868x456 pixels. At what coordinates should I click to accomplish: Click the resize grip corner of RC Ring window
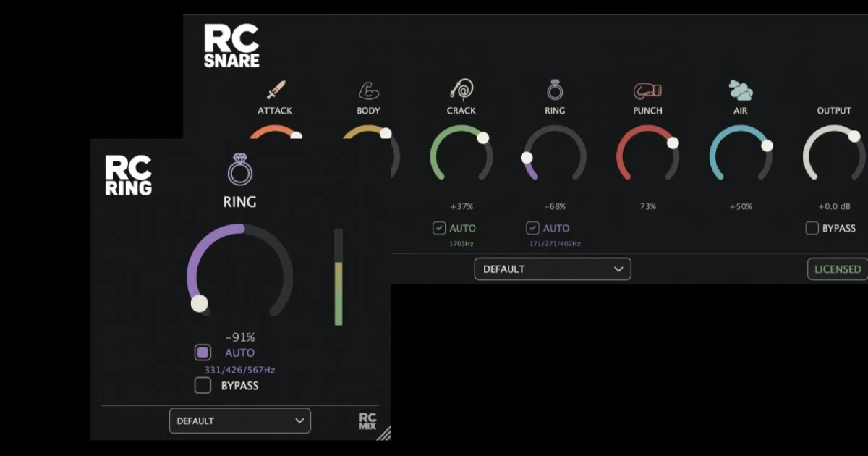pyautogui.click(x=383, y=433)
